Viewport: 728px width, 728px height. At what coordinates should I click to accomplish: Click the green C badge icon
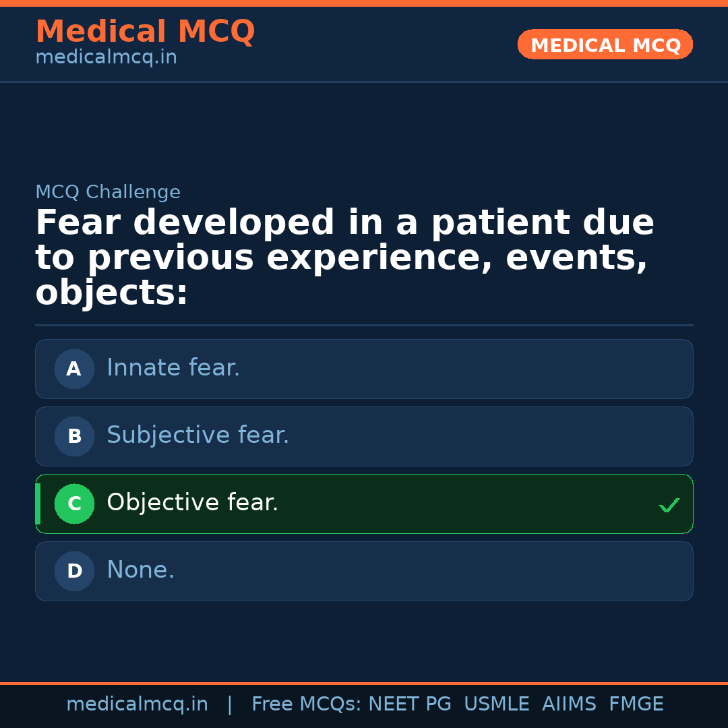[x=74, y=504]
